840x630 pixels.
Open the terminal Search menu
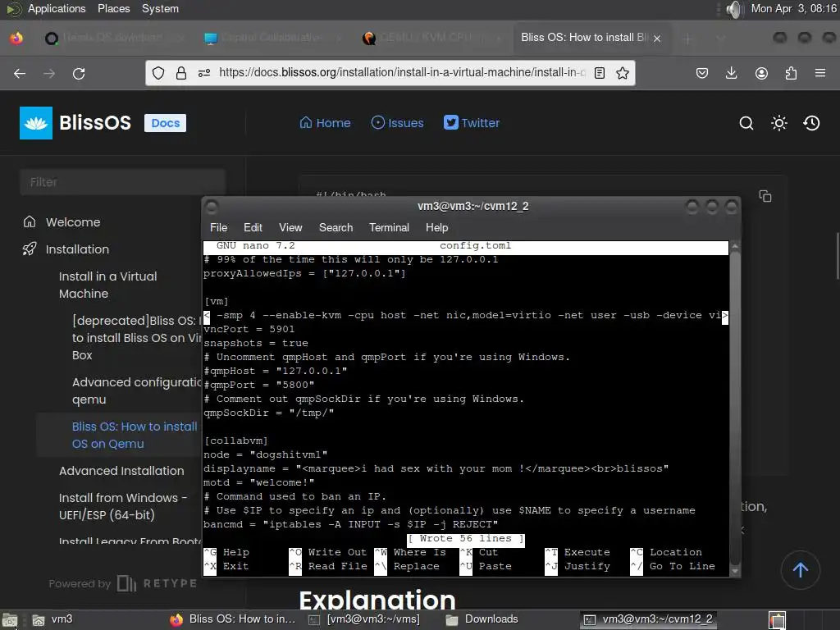336,228
